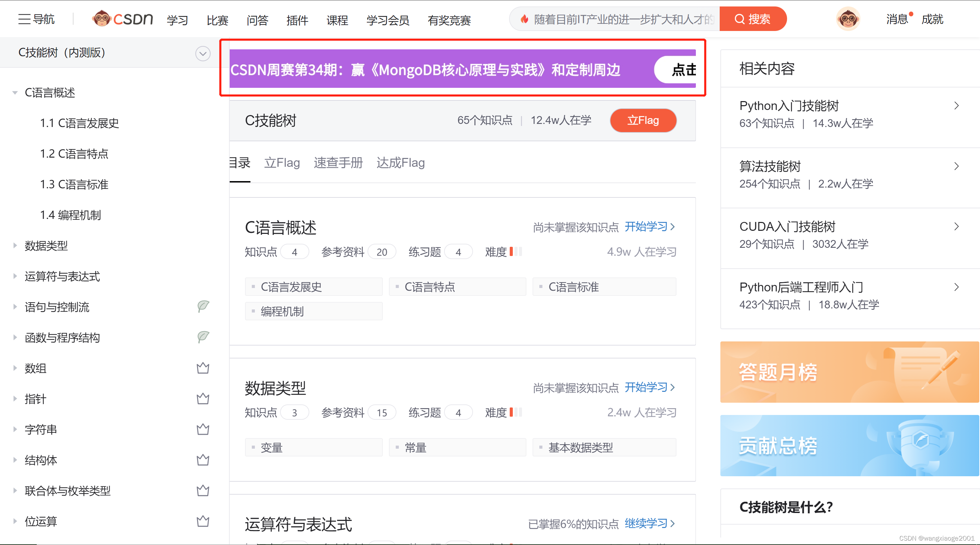Click the magnifier 搜索 button
The height and width of the screenshot is (545, 980).
tap(753, 19)
